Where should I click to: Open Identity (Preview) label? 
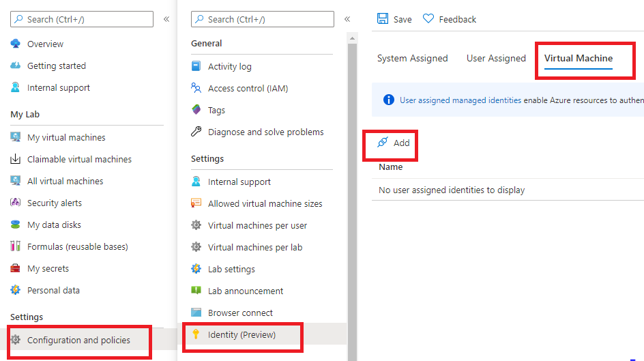[241, 334]
